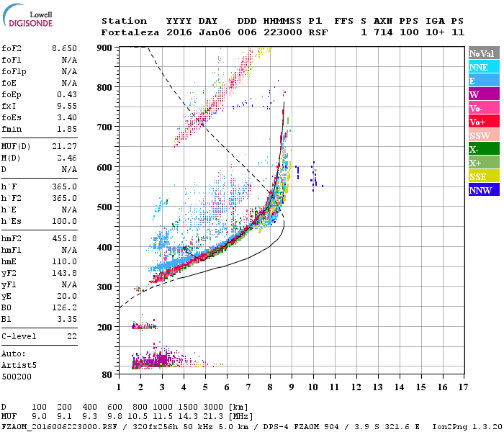Click the B0 value 126.2
The height and width of the screenshot is (432, 504).
click(64, 308)
